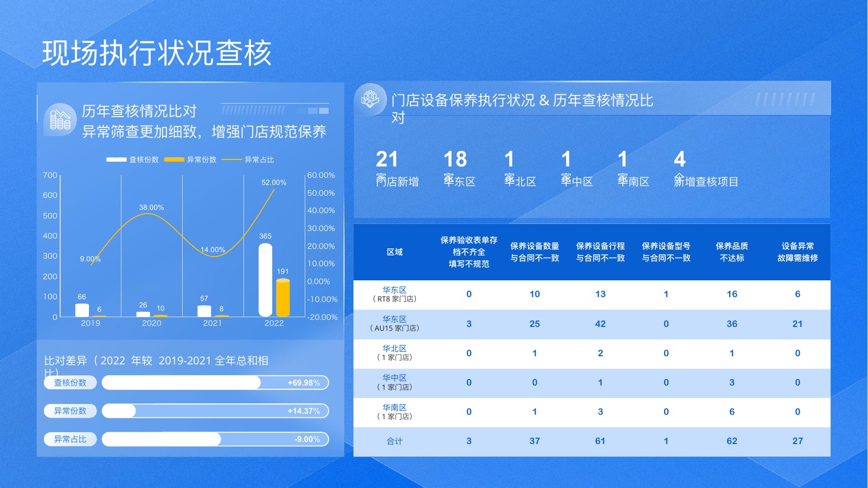
Task: Click the 查核份数 pill label below the chart
Action: [70, 382]
